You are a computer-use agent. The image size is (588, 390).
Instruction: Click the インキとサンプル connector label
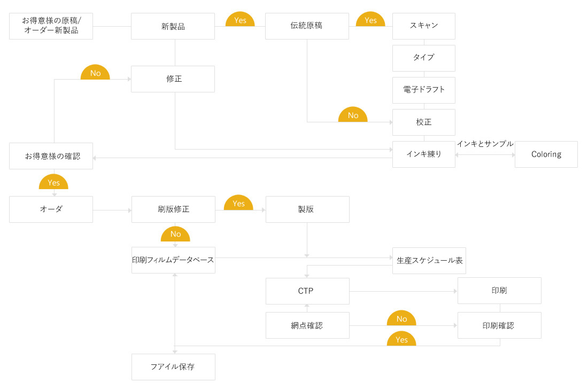[485, 144]
